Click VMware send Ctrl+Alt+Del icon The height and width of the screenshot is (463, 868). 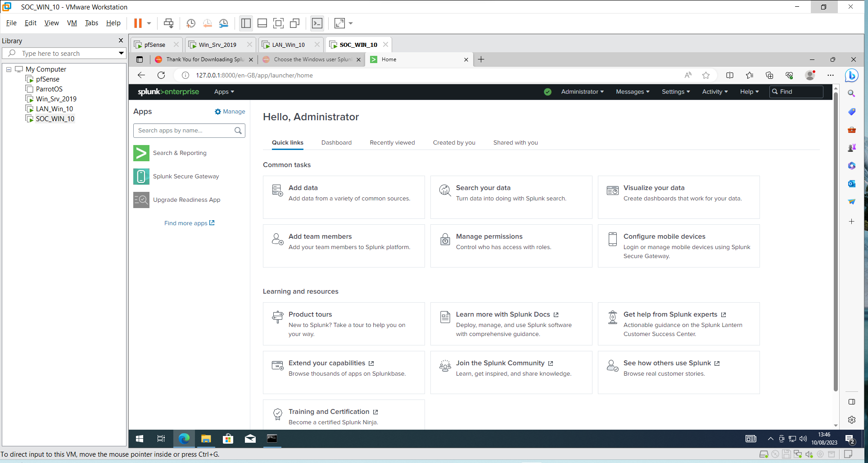(x=168, y=23)
